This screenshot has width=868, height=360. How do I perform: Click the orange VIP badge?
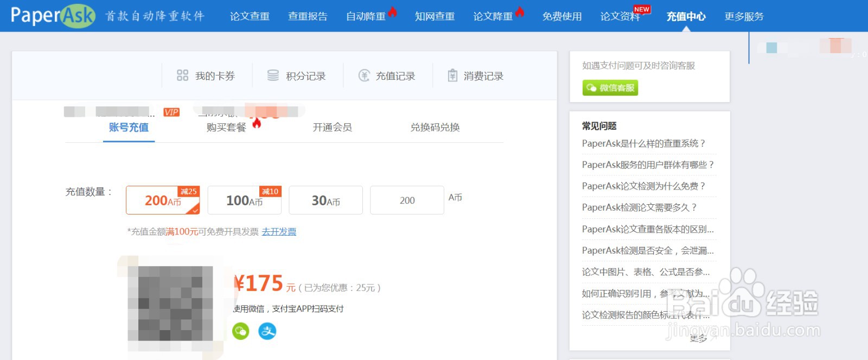click(x=171, y=112)
